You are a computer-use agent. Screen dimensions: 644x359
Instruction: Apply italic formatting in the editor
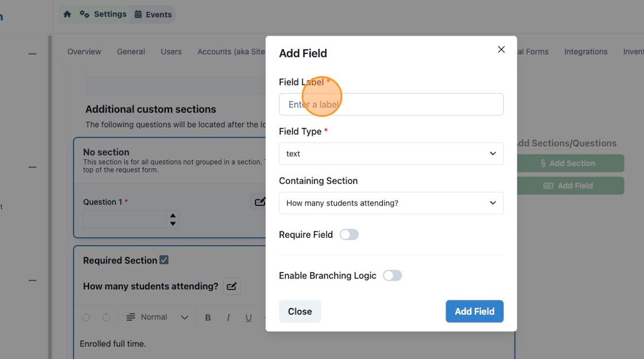pyautogui.click(x=228, y=318)
